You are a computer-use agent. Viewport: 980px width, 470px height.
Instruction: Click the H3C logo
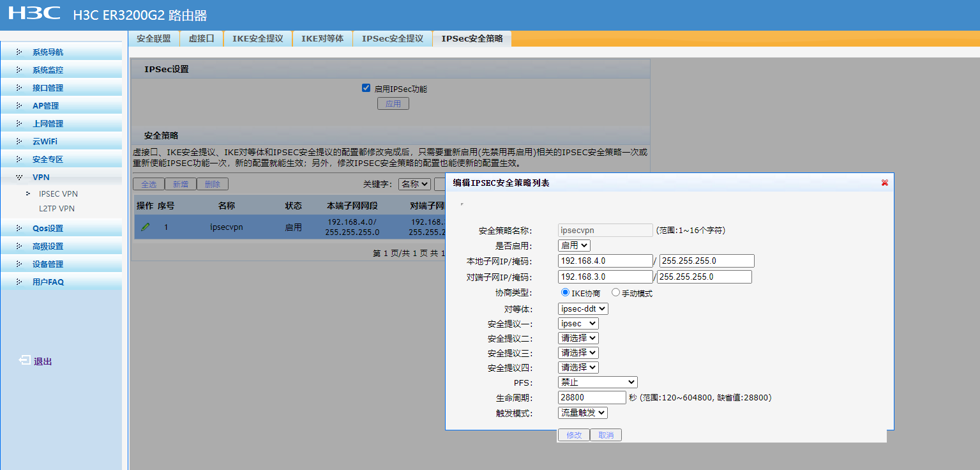[x=34, y=13]
